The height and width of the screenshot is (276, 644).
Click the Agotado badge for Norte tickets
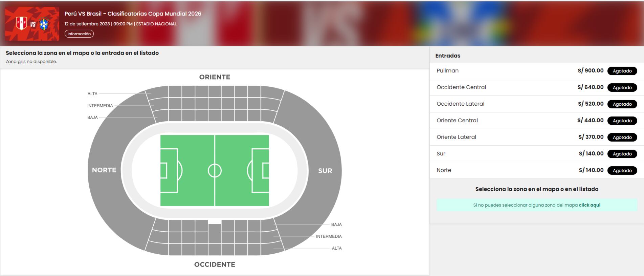622,170
